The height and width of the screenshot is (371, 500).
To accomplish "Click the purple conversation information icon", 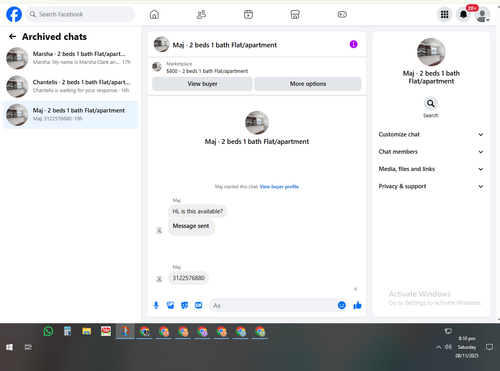I will tap(353, 44).
